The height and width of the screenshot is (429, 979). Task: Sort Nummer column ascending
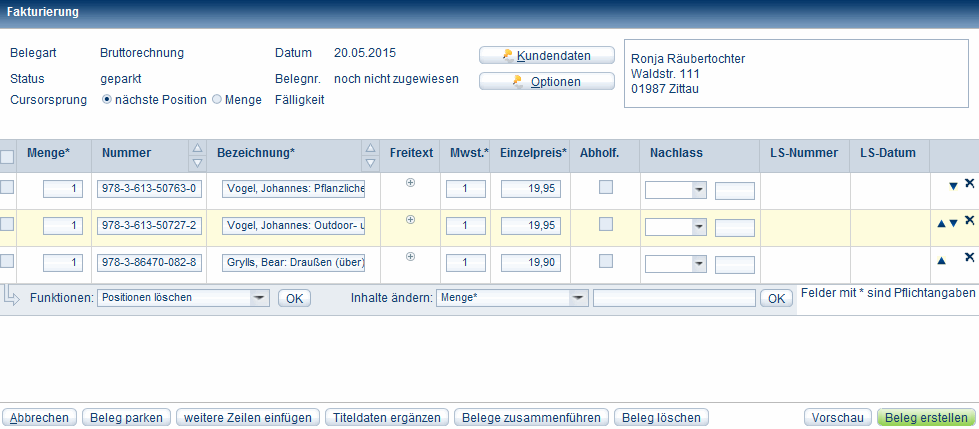[197, 147]
